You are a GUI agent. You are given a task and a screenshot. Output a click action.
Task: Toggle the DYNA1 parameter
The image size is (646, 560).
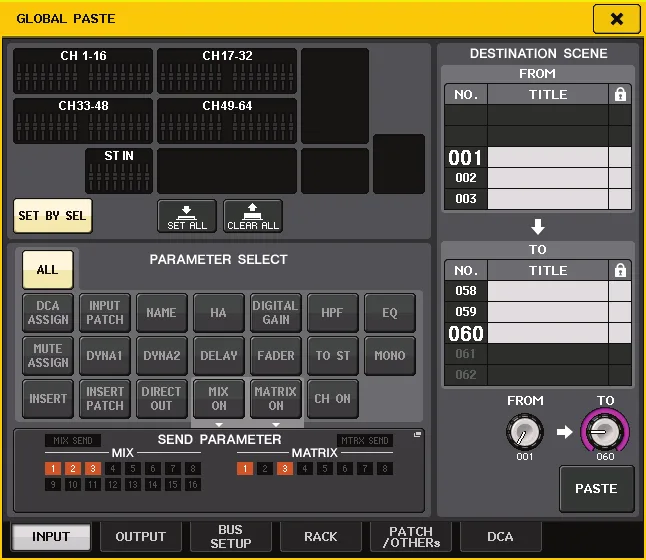click(105, 356)
